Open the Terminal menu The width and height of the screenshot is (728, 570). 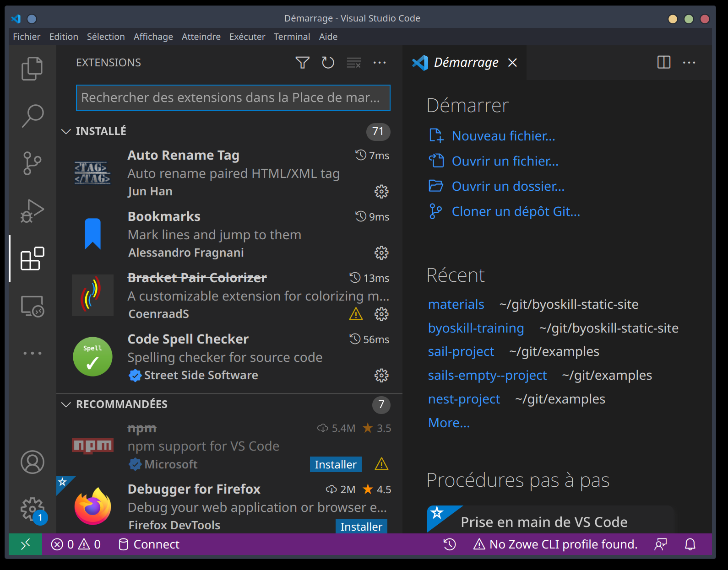(x=292, y=37)
